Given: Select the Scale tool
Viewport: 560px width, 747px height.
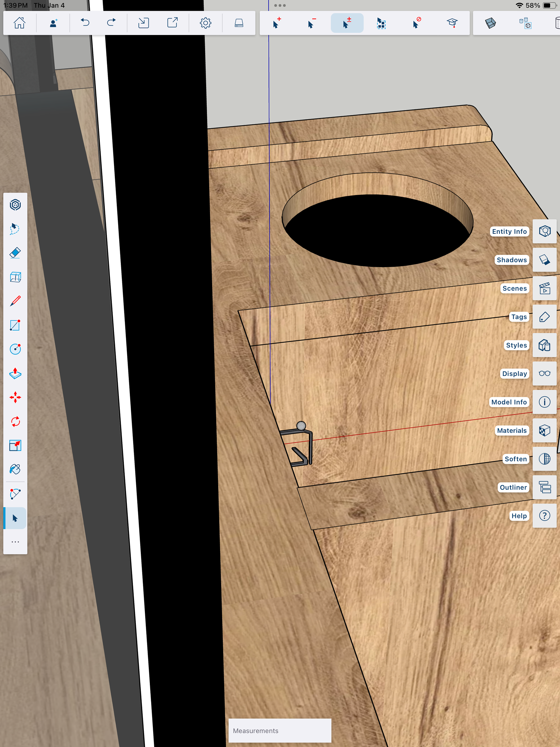Looking at the screenshot, I should coord(15,445).
